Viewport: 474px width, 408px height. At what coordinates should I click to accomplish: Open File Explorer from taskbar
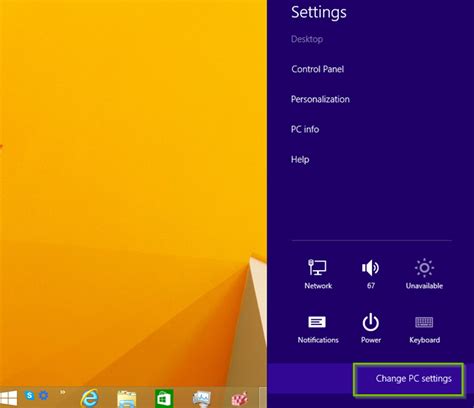tap(126, 398)
